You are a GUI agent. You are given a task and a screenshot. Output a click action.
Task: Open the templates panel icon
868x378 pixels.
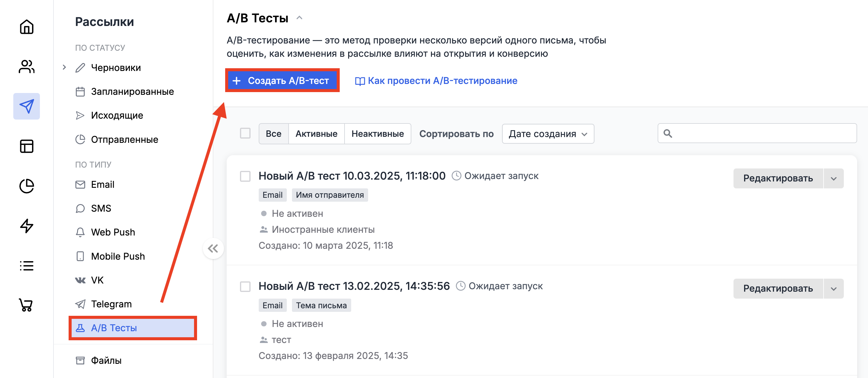click(26, 146)
